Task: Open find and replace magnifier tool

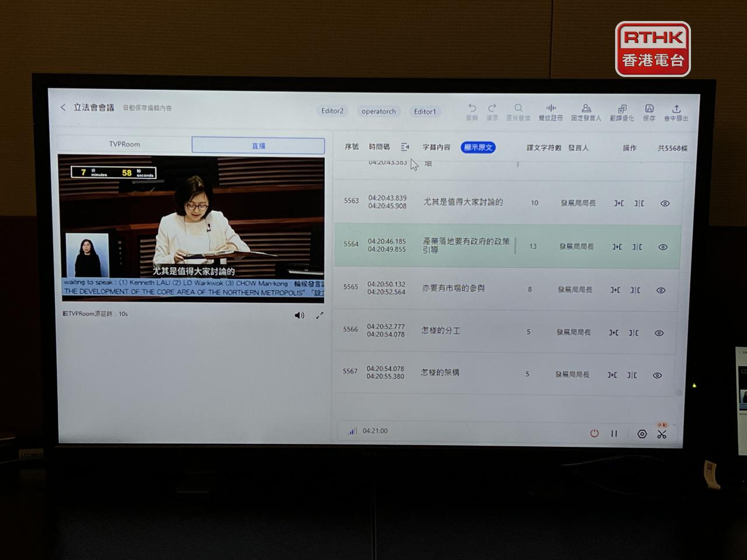Action: point(518,108)
